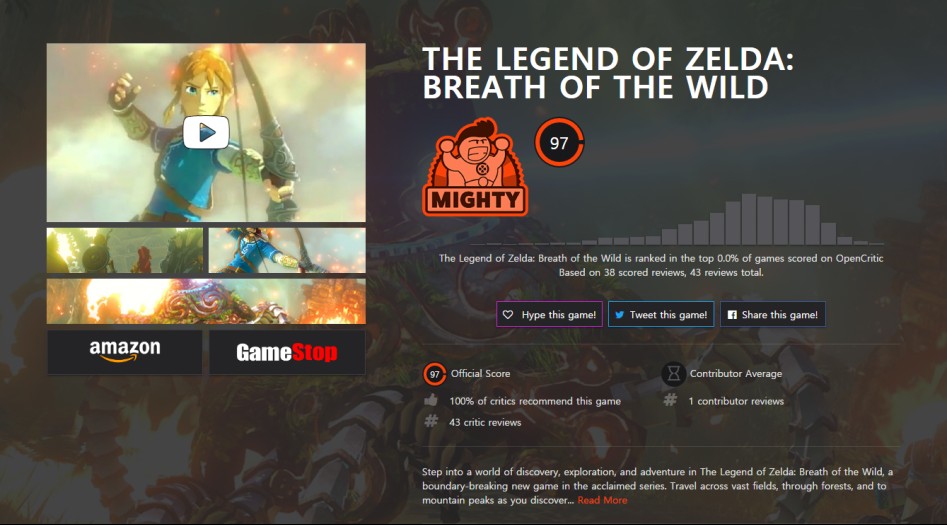Hype this game
The width and height of the screenshot is (947, 525).
tap(550, 314)
